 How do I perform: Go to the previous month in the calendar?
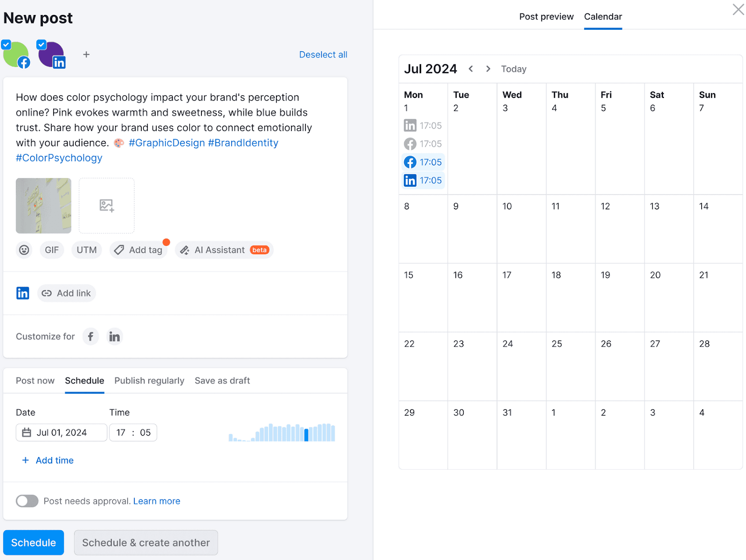pyautogui.click(x=471, y=68)
